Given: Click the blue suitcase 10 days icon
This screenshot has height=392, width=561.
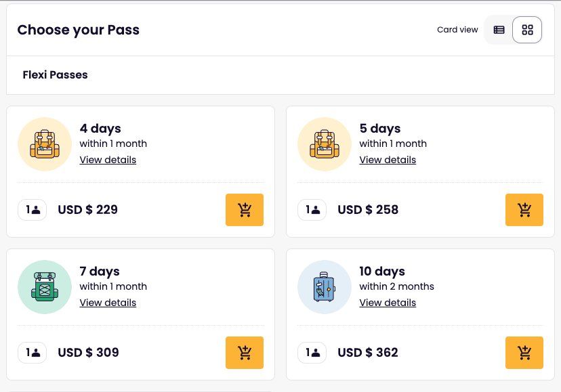Looking at the screenshot, I should point(325,287).
